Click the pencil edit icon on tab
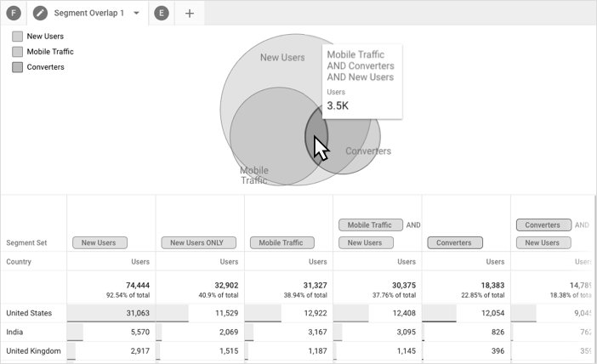This screenshot has width=597, height=364. pos(40,13)
